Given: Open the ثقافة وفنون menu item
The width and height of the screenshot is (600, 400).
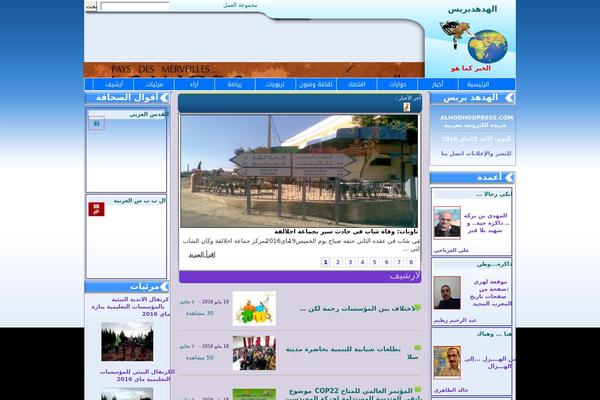Looking at the screenshot, I should pos(316,84).
